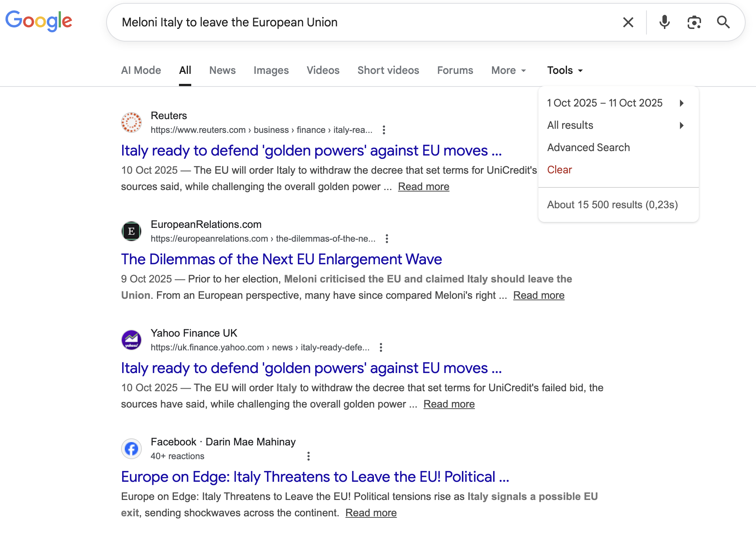756x533 pixels.
Task: Clear the search query with the X icon
Action: 628,22
